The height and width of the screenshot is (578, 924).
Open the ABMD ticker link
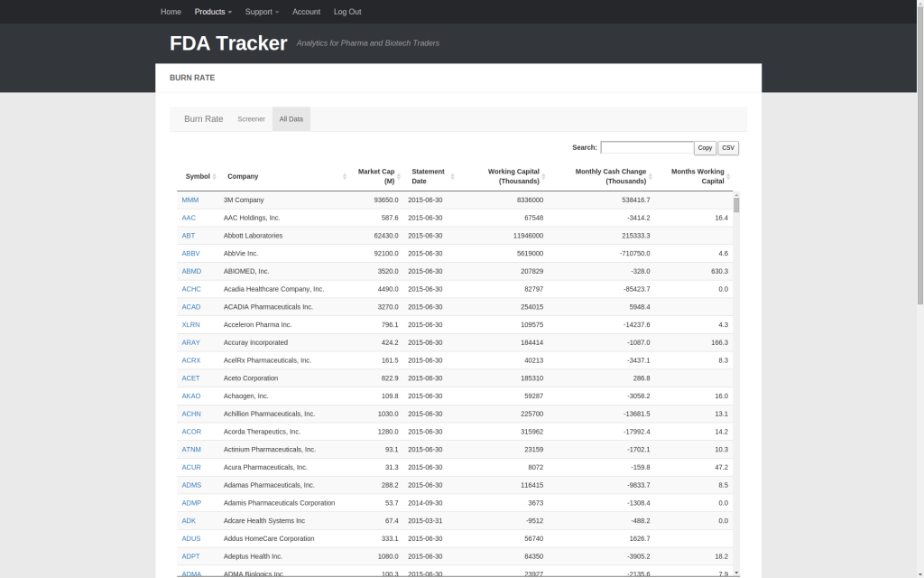coord(191,271)
